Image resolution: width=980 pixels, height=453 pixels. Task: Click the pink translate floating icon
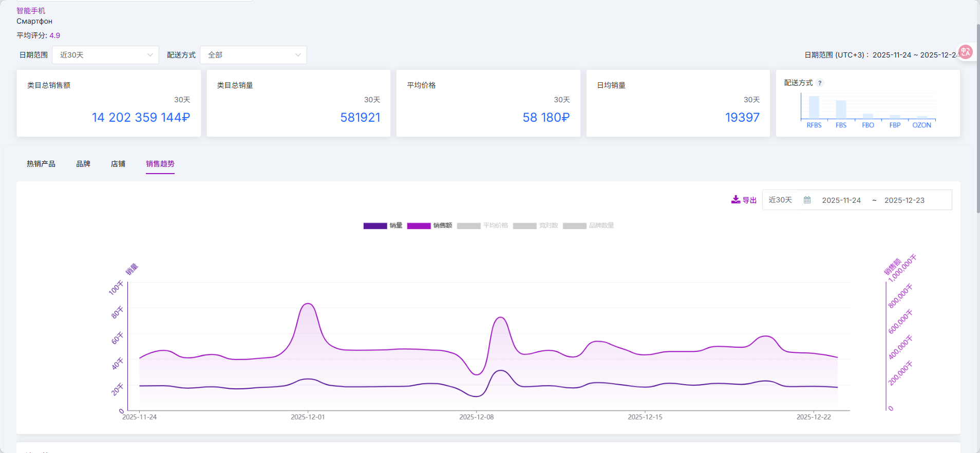pyautogui.click(x=966, y=52)
